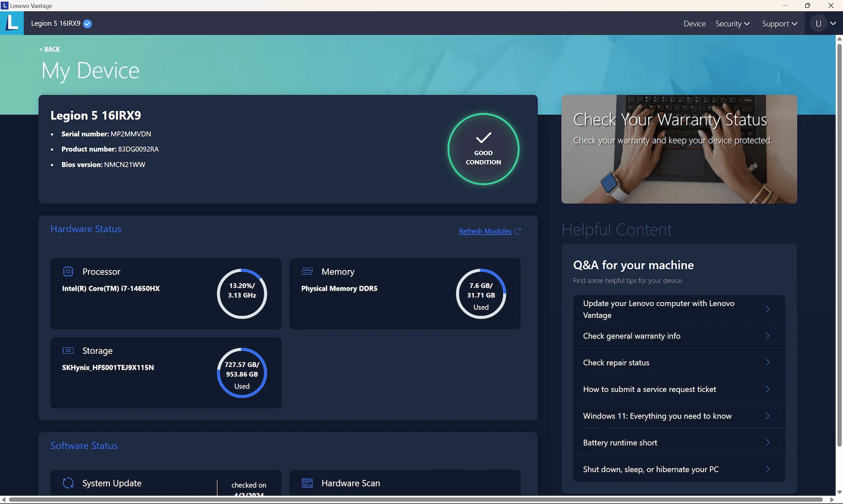Screen dimensions: 843x504
Task: Click chevron for Update your Lenovo computer row
Action: [x=767, y=309]
